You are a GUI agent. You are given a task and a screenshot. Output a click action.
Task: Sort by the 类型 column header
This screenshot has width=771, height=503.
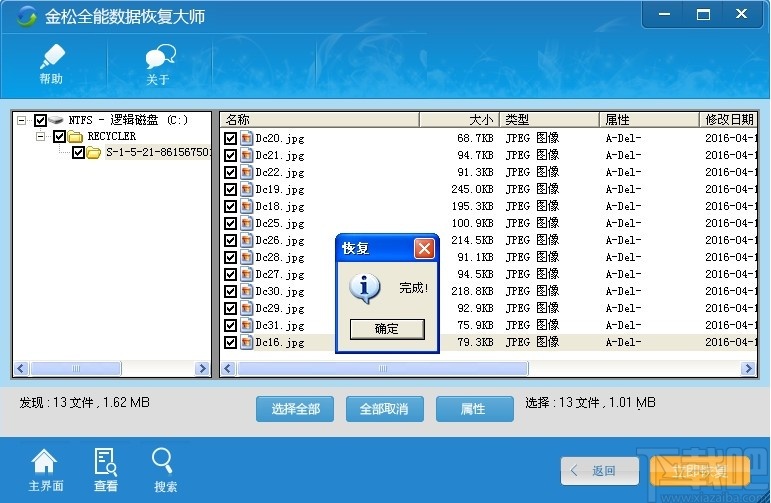(x=550, y=119)
